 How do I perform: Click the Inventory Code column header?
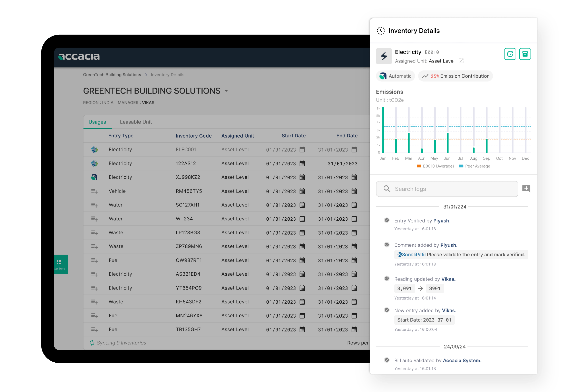[x=194, y=136]
